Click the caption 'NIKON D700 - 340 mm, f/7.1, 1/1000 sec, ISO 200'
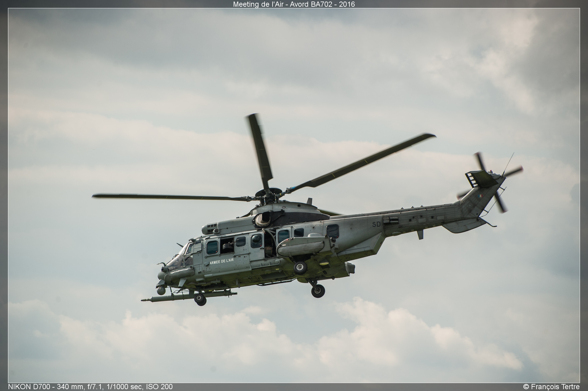Viewport: 588px width, 391px height. coord(90,387)
